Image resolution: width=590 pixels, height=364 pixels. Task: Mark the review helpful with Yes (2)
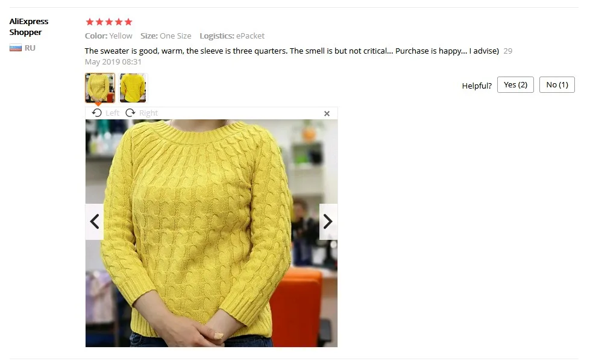coord(515,85)
